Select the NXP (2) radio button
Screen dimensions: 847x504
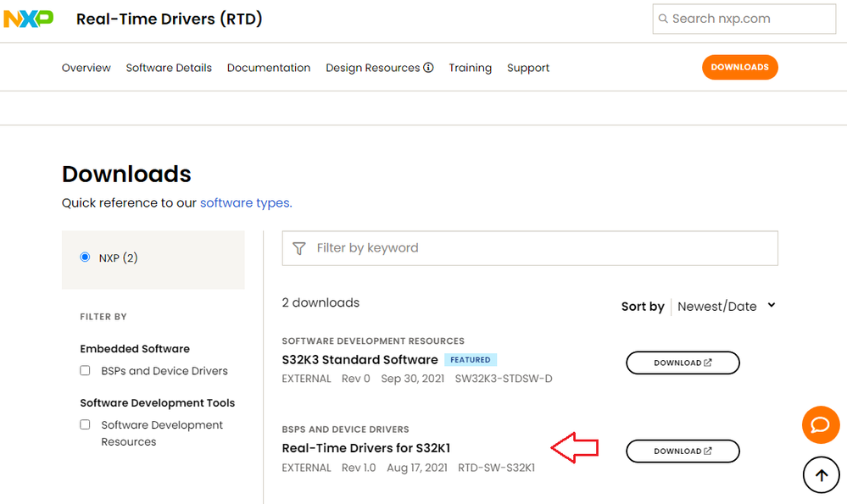pyautogui.click(x=85, y=258)
